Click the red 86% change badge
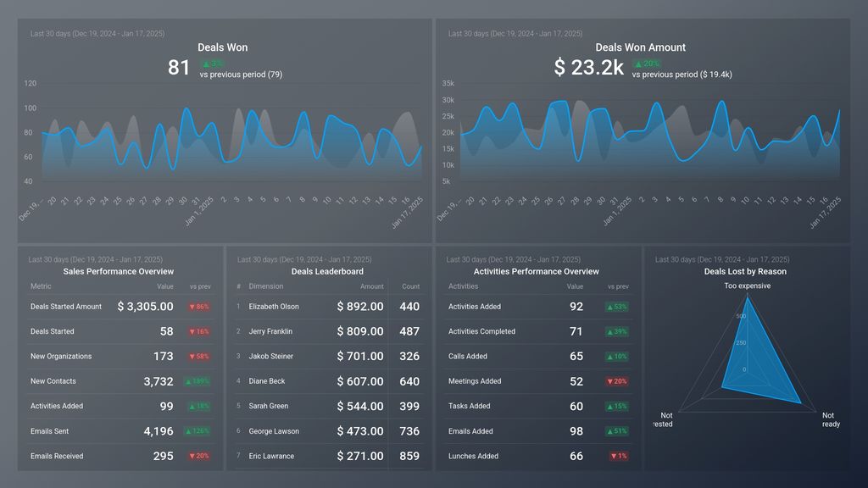This screenshot has width=868, height=488. coord(198,307)
